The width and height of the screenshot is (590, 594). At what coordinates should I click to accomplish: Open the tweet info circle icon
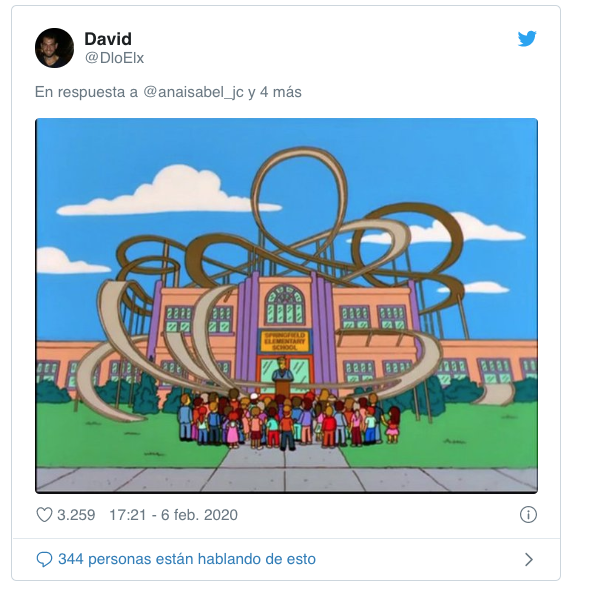point(528,514)
